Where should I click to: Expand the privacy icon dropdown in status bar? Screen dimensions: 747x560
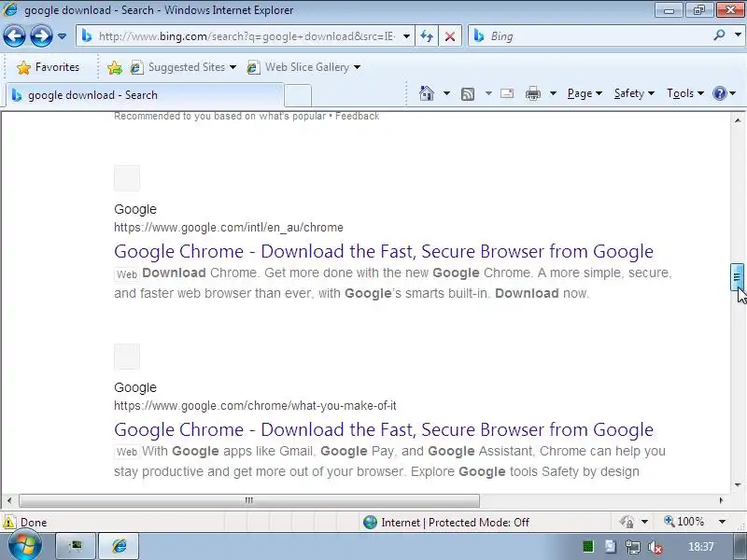644,522
